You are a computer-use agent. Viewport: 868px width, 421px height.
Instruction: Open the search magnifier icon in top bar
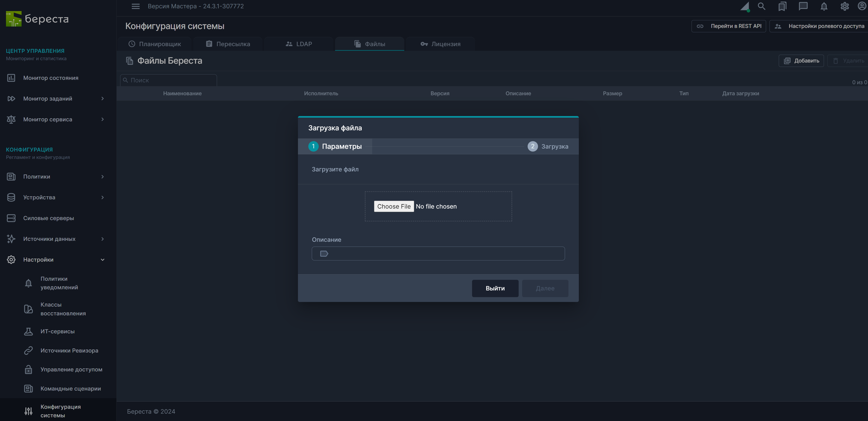tap(761, 6)
